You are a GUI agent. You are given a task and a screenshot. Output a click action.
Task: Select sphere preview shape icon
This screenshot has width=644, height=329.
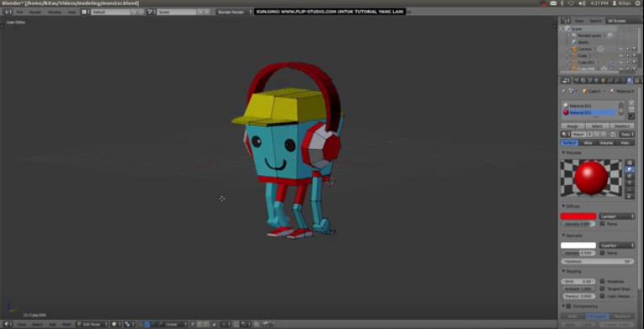630,169
